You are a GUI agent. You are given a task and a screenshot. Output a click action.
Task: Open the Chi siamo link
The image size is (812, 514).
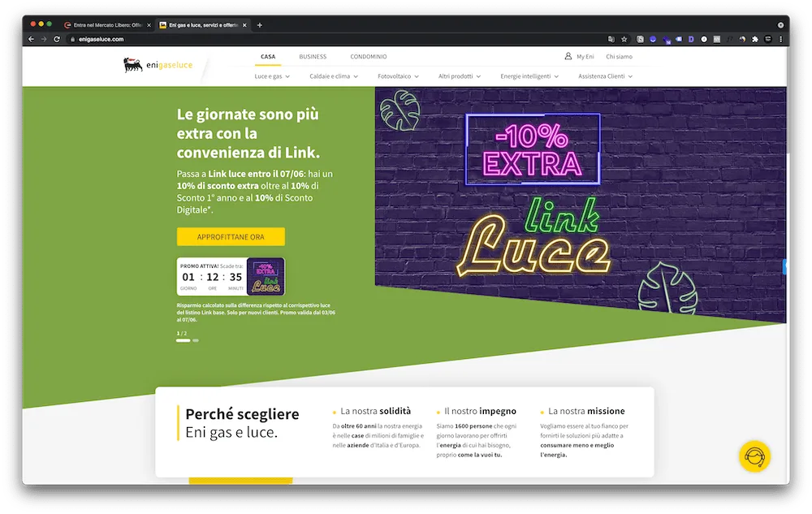point(619,56)
